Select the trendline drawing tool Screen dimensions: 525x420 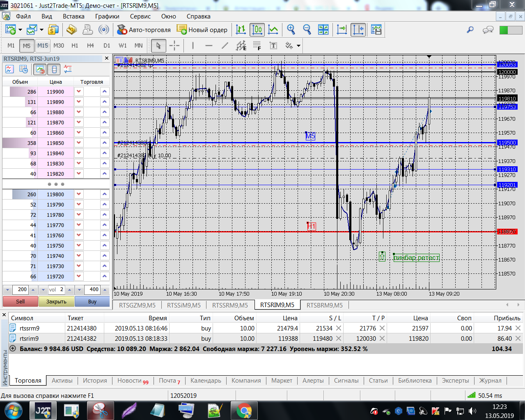(x=225, y=46)
